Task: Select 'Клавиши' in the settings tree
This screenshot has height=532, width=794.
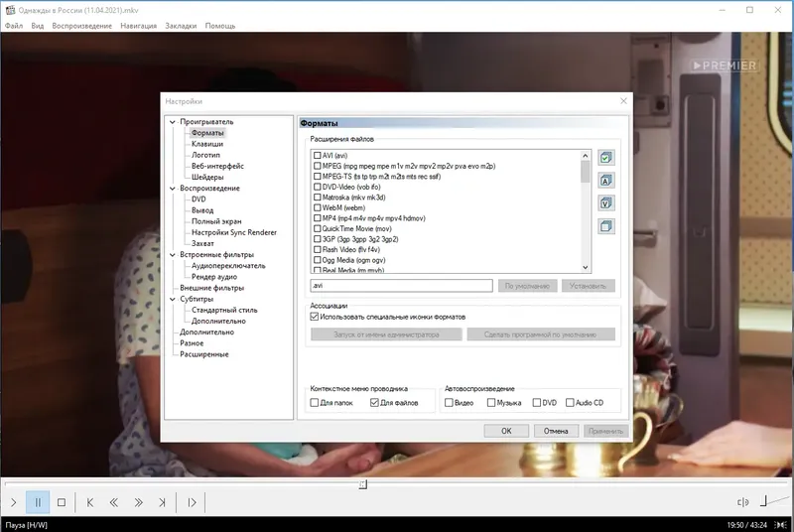Action: pos(207,144)
